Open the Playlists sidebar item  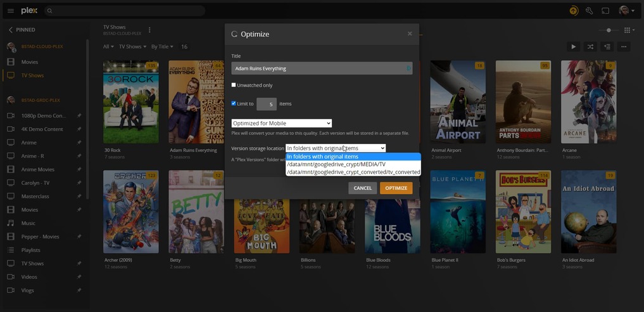point(31,250)
